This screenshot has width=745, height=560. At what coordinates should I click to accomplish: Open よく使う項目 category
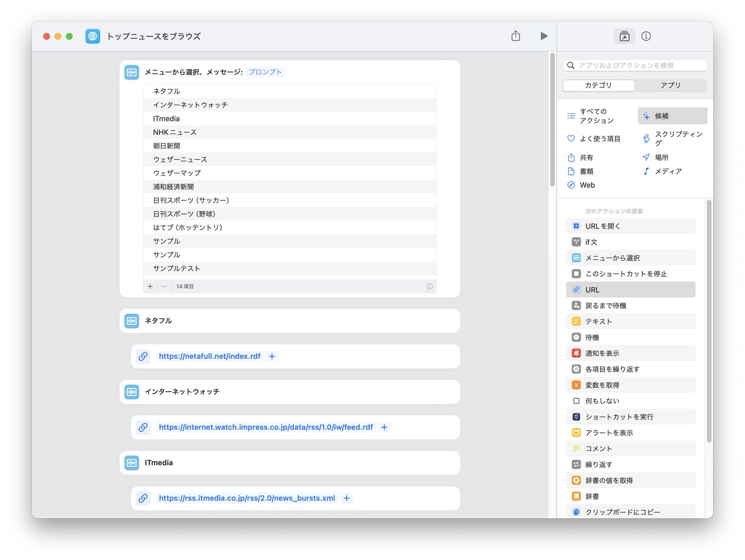coord(598,139)
